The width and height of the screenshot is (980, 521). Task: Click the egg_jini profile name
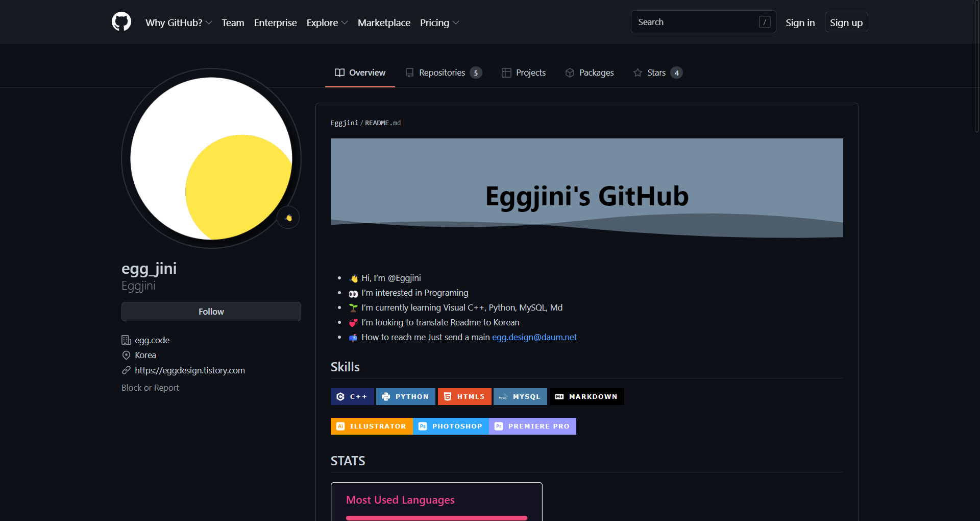(149, 269)
